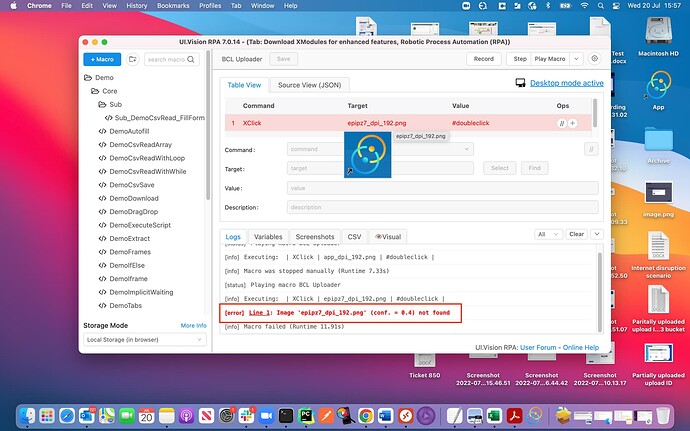The image size is (690, 431).
Task: Open the History menu in the menu bar
Action: [137, 6]
